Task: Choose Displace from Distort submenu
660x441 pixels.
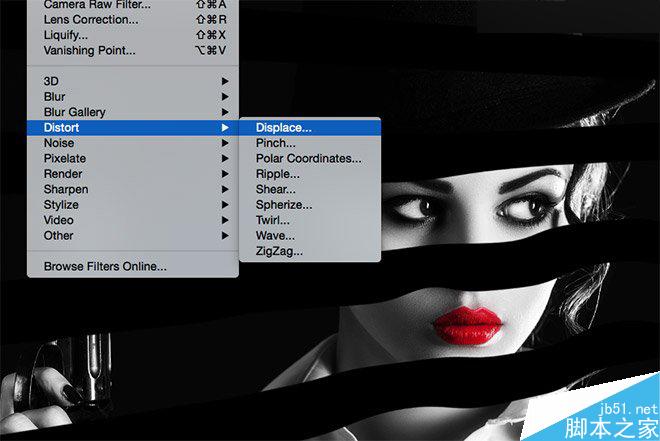Action: coord(310,128)
